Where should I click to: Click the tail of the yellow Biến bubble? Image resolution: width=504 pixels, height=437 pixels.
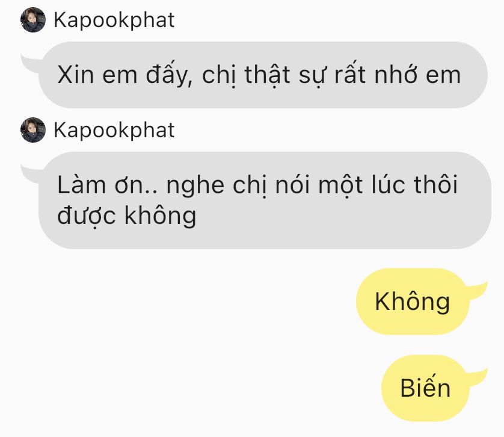point(478,377)
